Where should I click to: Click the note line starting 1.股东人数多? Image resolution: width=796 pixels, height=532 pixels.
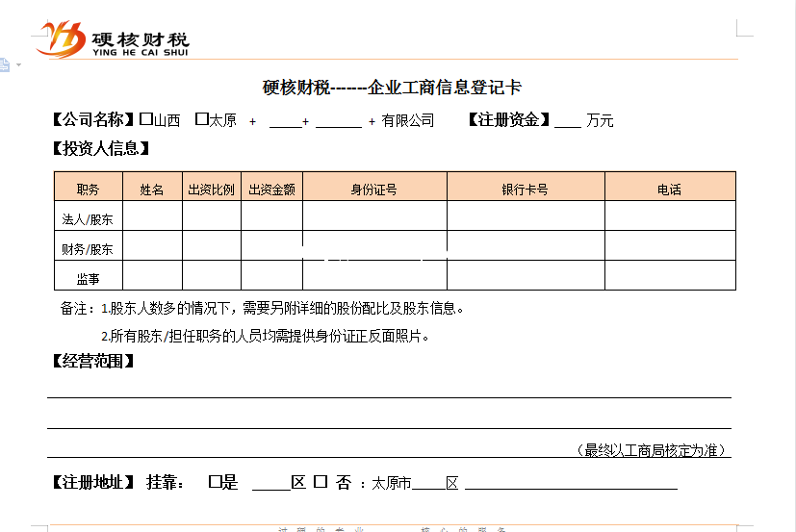click(x=282, y=308)
